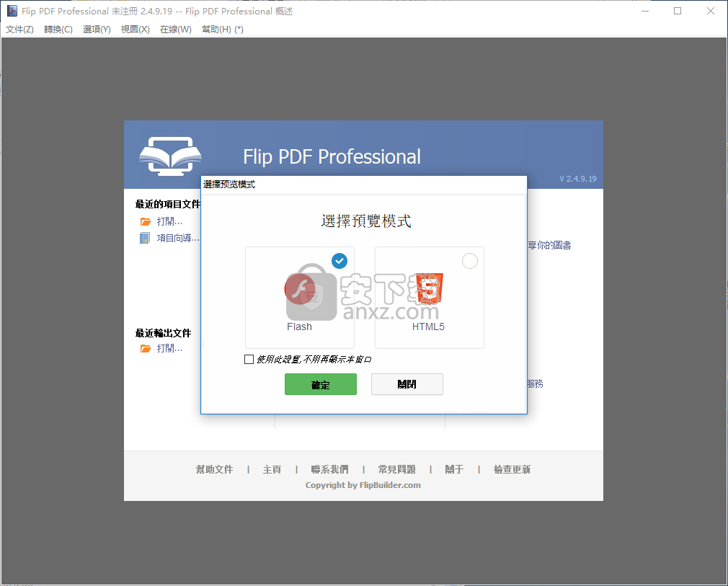Click folder icon under 最近輸出文件

tap(146, 348)
